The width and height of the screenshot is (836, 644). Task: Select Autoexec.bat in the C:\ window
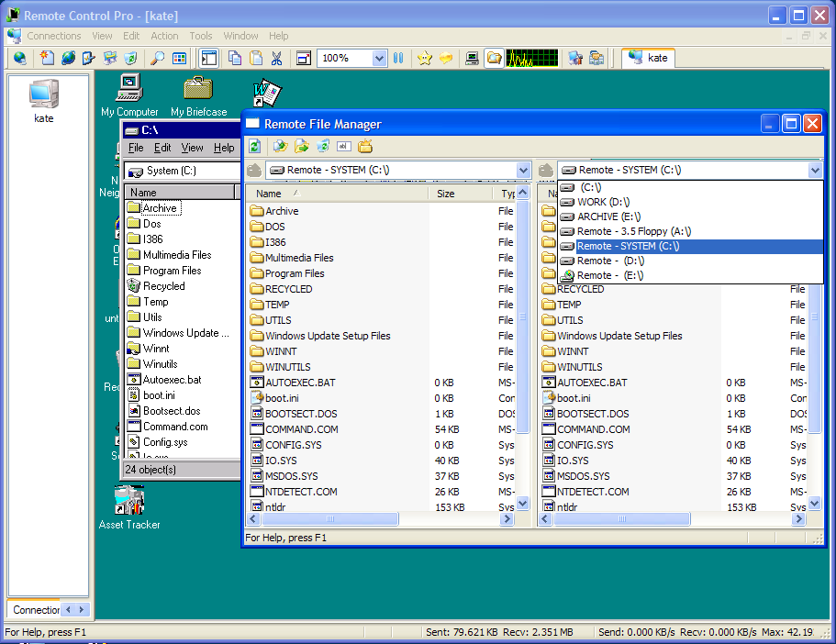click(165, 380)
